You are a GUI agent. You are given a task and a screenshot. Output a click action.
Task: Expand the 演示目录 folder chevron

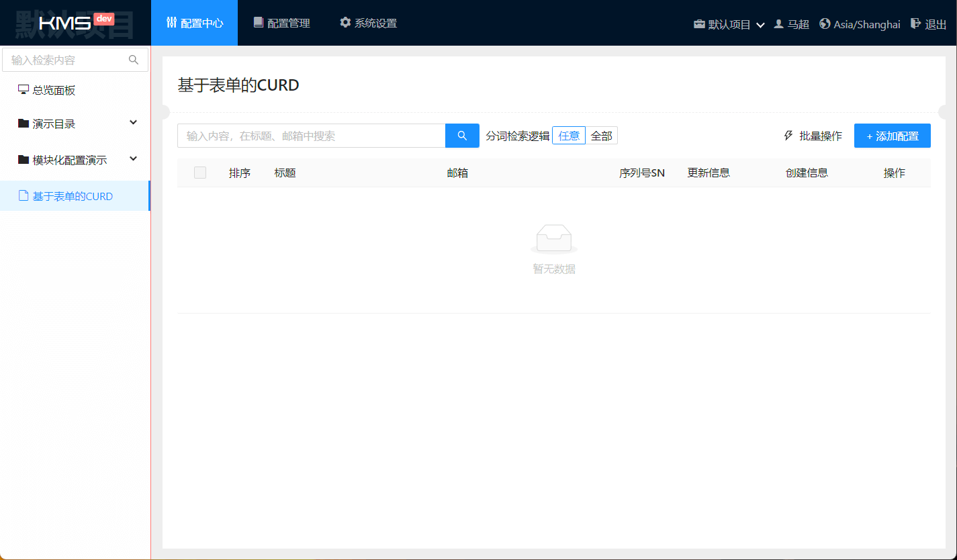click(133, 122)
